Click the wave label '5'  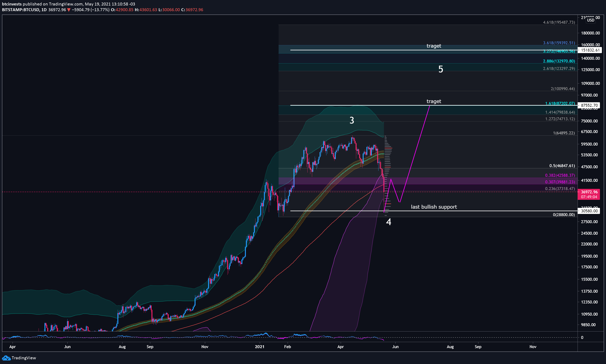[440, 69]
